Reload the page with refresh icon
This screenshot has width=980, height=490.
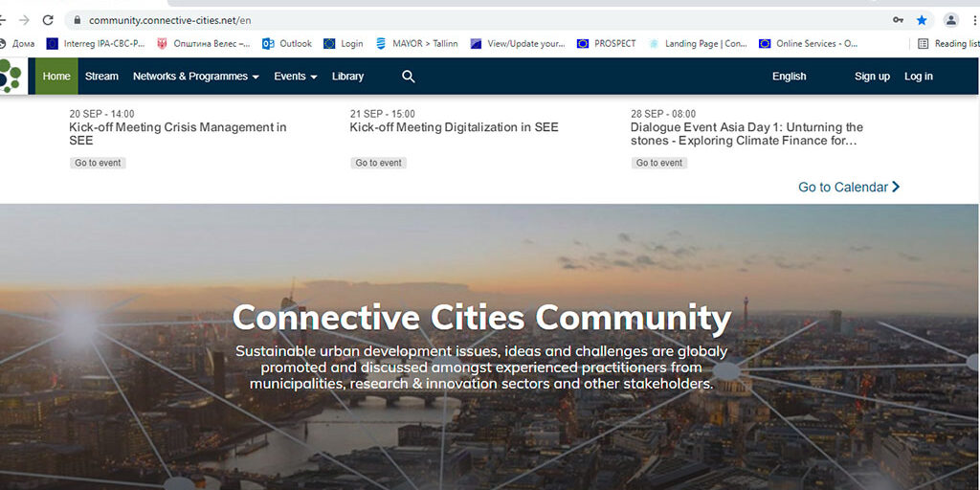point(48,20)
